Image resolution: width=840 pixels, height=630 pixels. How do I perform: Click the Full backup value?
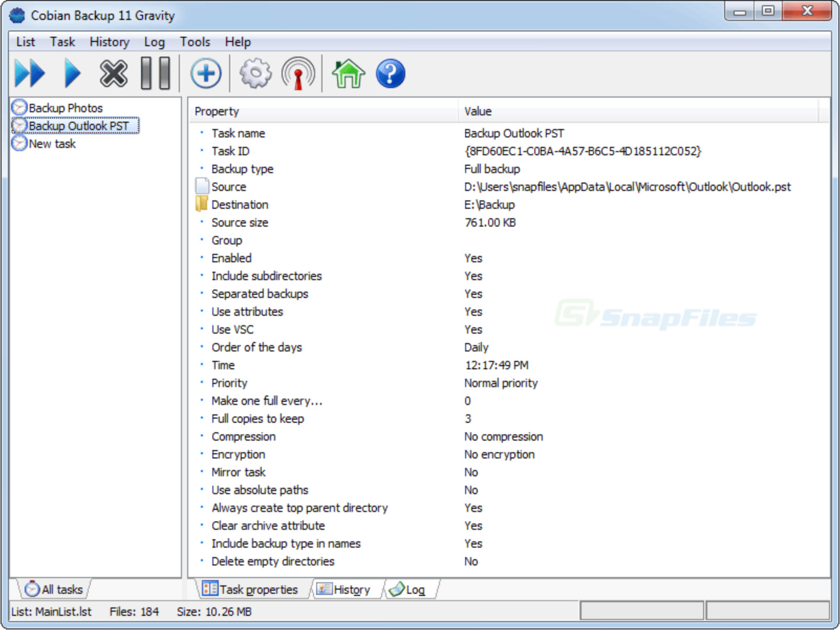pos(492,169)
